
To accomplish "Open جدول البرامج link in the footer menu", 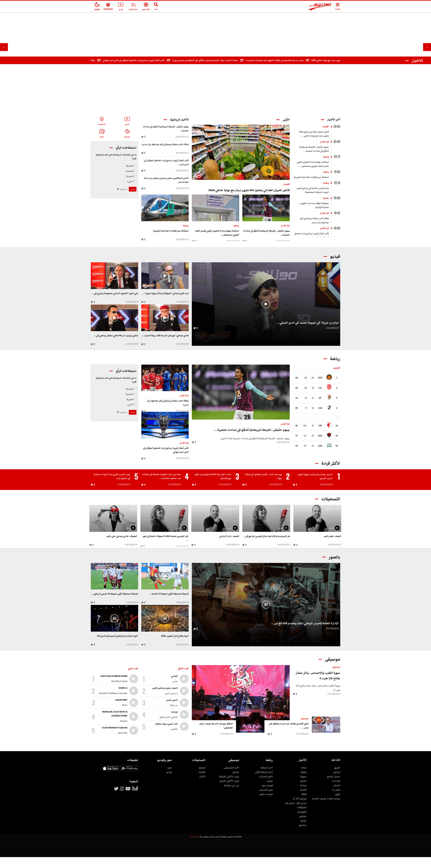I will point(333,777).
